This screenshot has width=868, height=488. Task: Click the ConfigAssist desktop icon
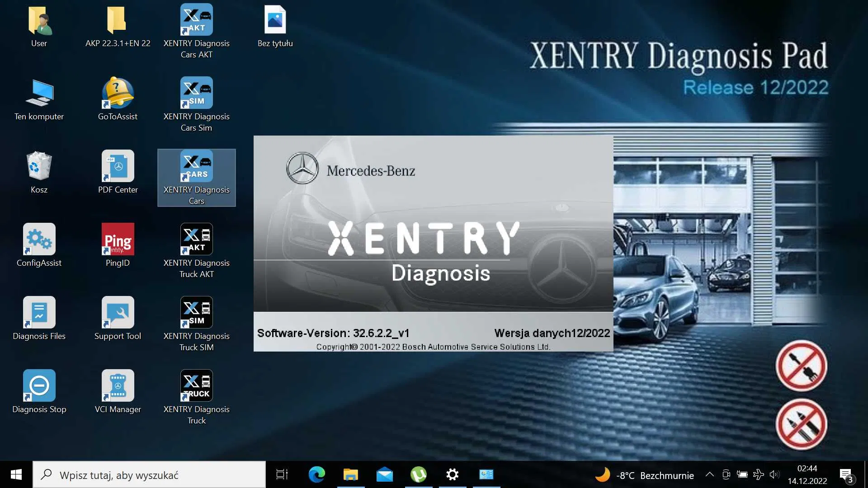pyautogui.click(x=39, y=239)
